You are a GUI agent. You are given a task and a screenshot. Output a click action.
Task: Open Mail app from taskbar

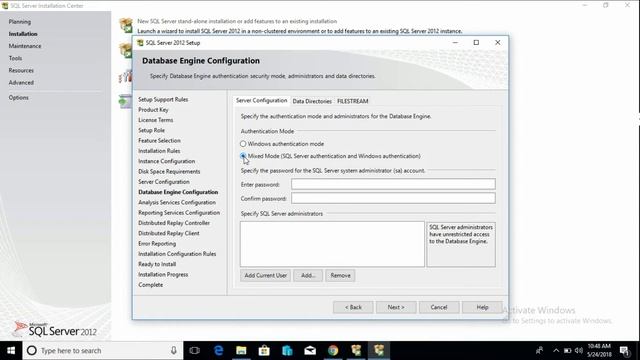tap(310, 351)
